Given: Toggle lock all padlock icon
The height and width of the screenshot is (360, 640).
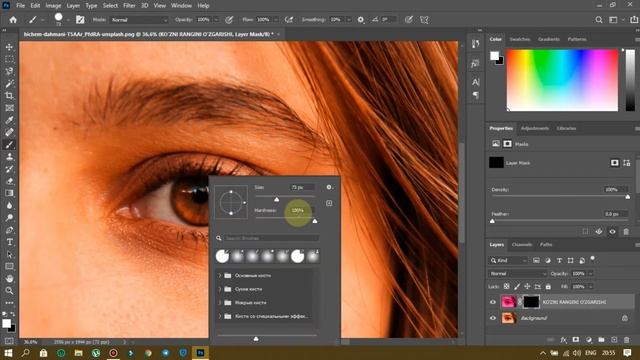Looking at the screenshot, I should pyautogui.click(x=548, y=287).
